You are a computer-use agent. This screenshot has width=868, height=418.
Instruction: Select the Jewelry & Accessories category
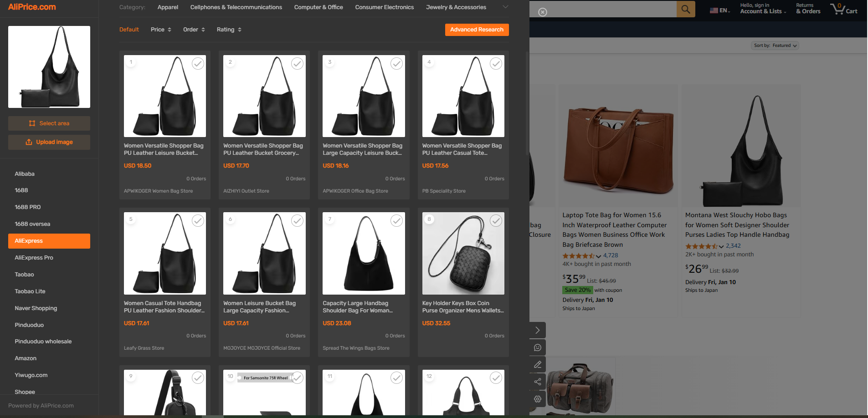pos(456,7)
